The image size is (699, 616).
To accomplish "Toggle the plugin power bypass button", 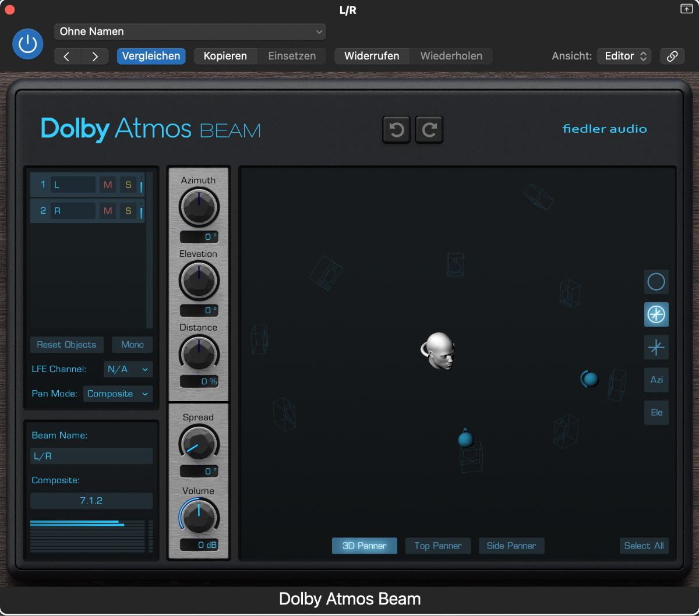I will [28, 45].
